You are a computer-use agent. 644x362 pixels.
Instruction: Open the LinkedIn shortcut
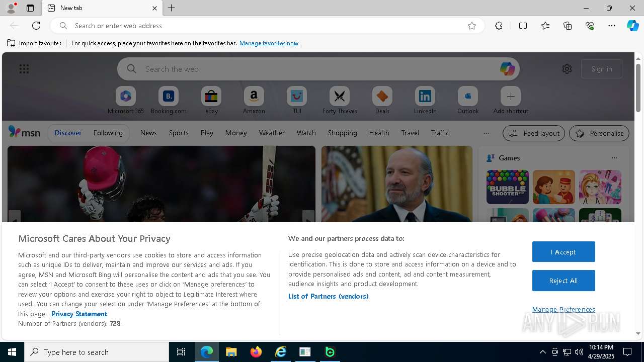425,100
